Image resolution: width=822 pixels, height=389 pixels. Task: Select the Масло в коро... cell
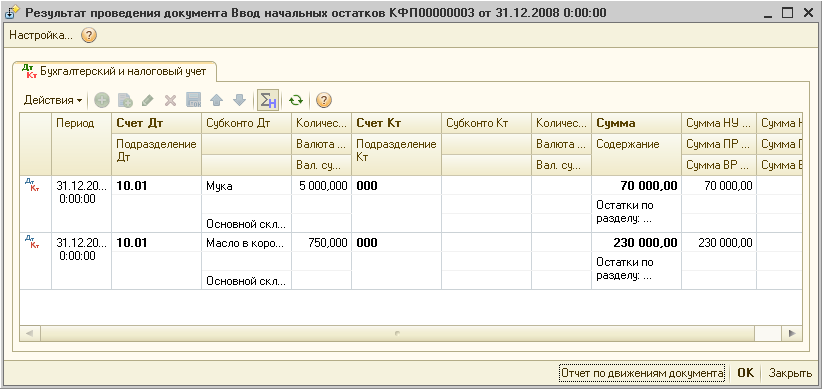tap(246, 243)
